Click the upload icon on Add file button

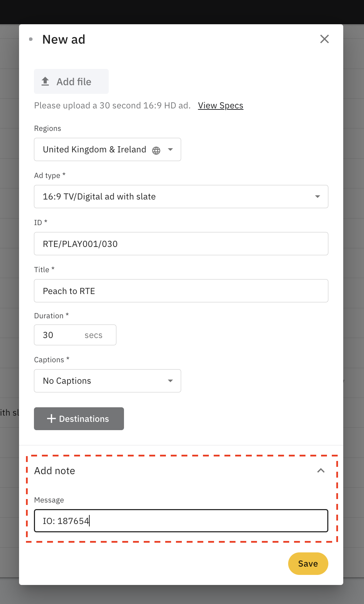[x=45, y=81]
